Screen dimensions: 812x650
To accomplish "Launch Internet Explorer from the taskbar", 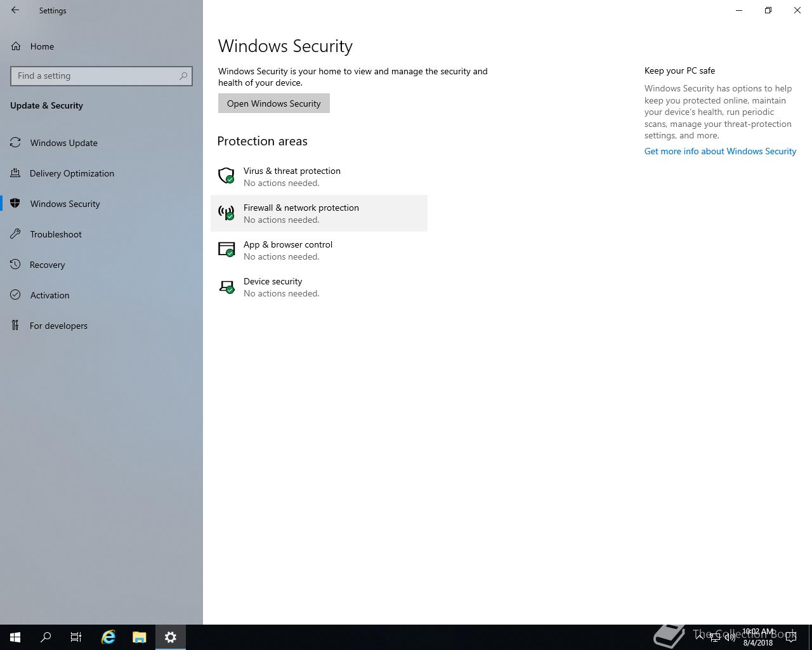I will pyautogui.click(x=108, y=637).
